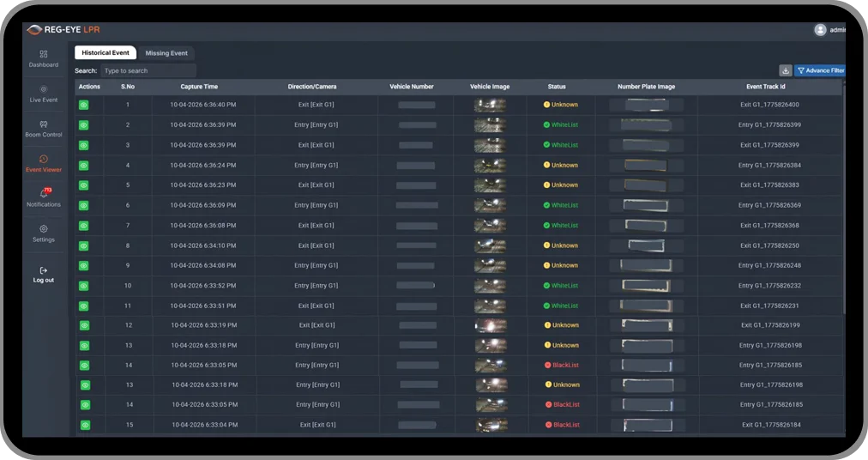Click the Direction/Camera column header
This screenshot has width=868, height=460.
311,87
